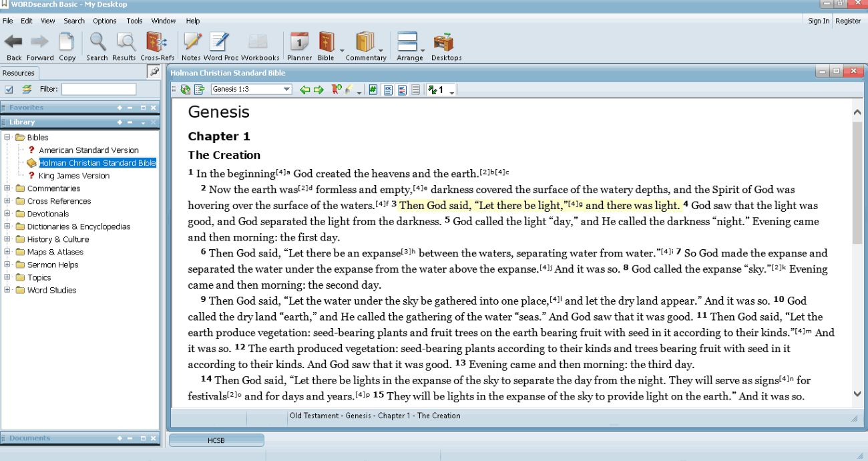The height and width of the screenshot is (461, 868).
Task: Expand the Dictionaries & Encyclopedias folder
Action: [7, 226]
